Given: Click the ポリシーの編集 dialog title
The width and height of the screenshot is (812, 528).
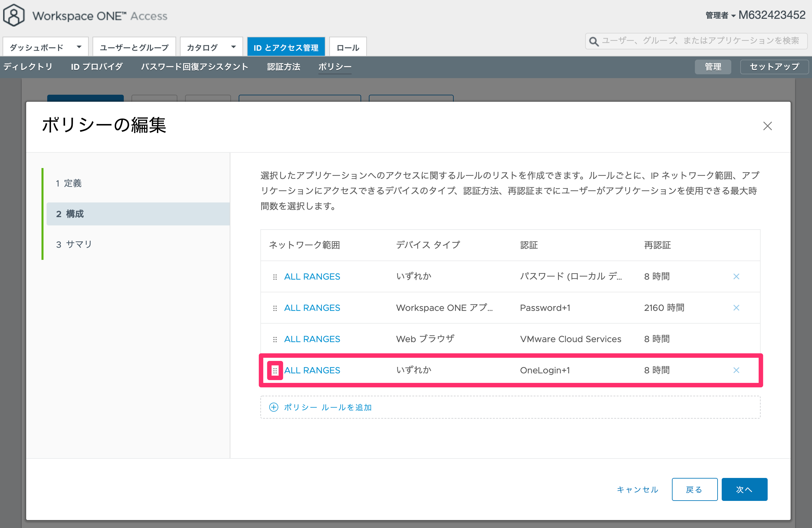Looking at the screenshot, I should point(104,125).
